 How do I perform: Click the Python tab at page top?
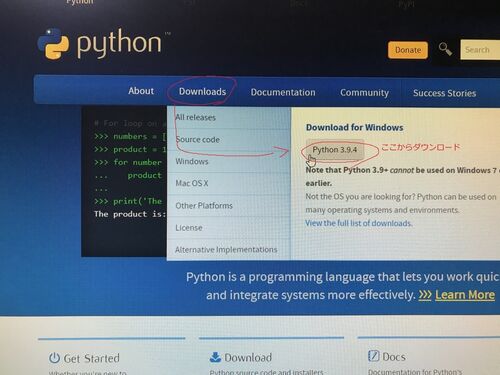(80, 2)
